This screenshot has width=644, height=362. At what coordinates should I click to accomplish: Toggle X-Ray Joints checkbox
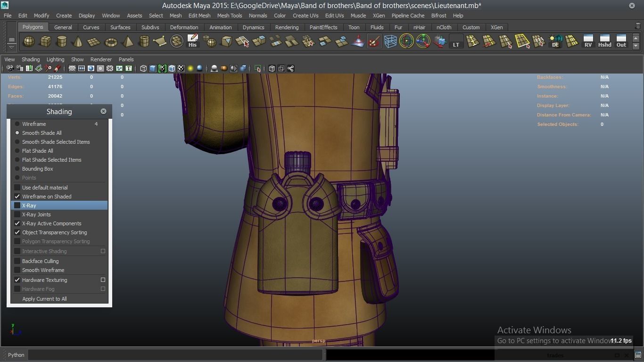click(17, 214)
